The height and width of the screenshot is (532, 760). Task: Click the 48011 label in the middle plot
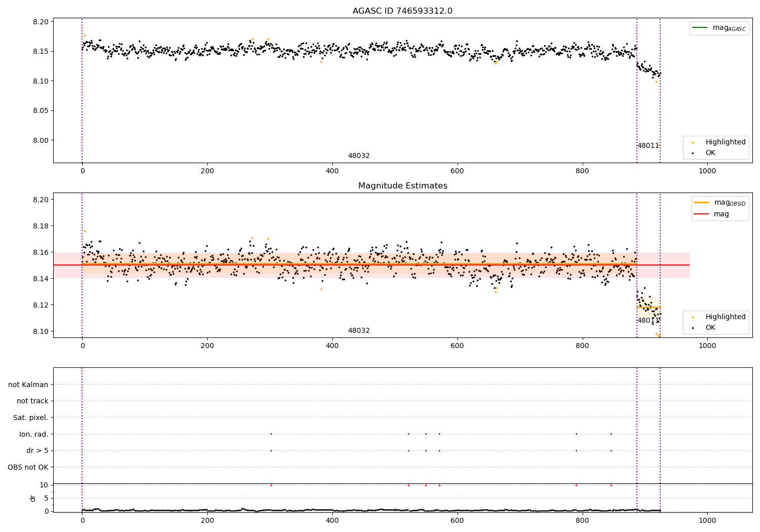[648, 321]
